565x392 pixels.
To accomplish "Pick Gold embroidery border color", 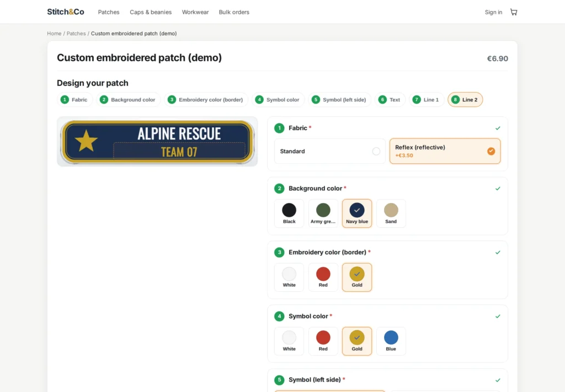I will (x=357, y=277).
